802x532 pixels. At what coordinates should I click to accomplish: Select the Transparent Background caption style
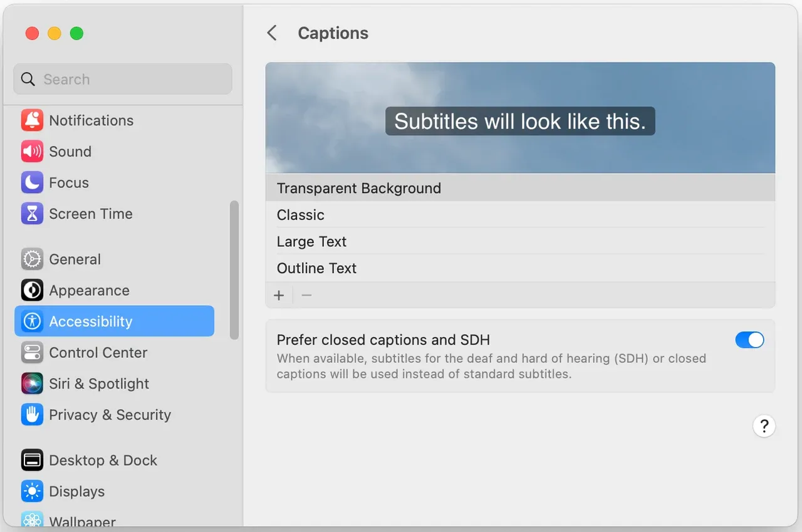pos(520,188)
